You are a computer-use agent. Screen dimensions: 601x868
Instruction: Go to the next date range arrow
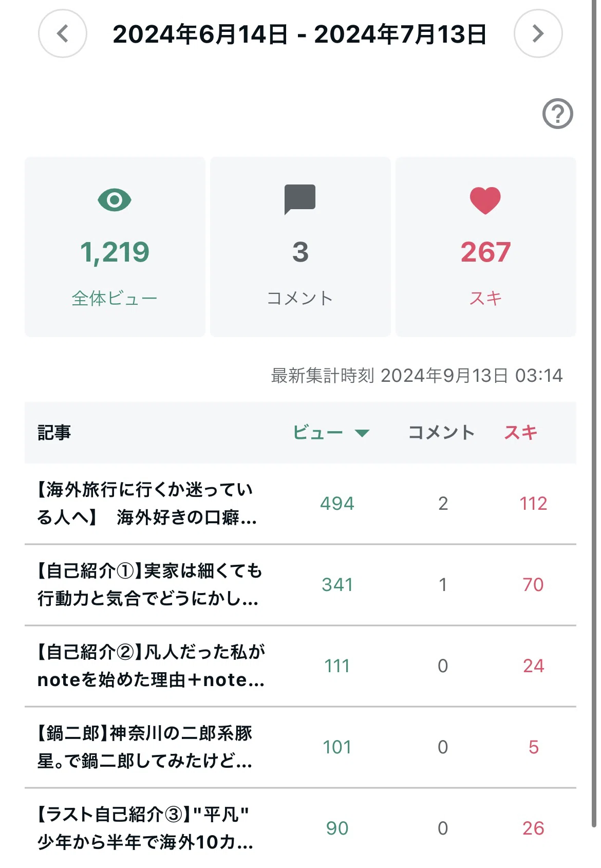538,33
